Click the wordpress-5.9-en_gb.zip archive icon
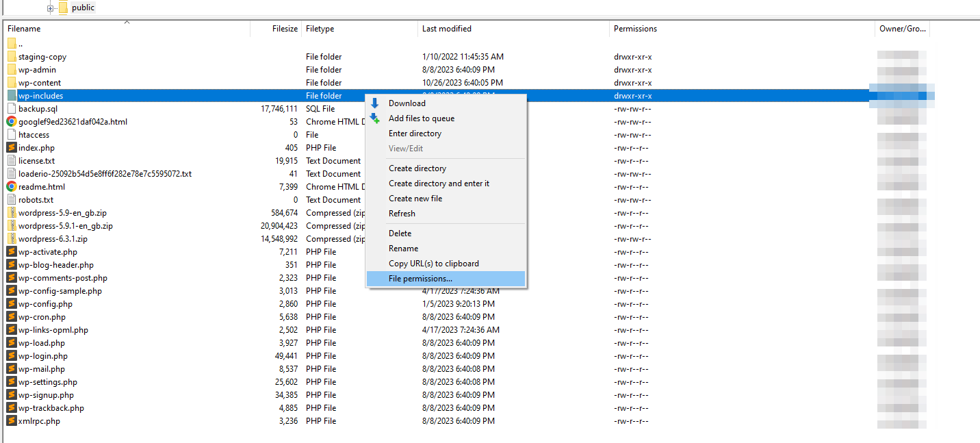This screenshot has width=980, height=443. [12, 213]
